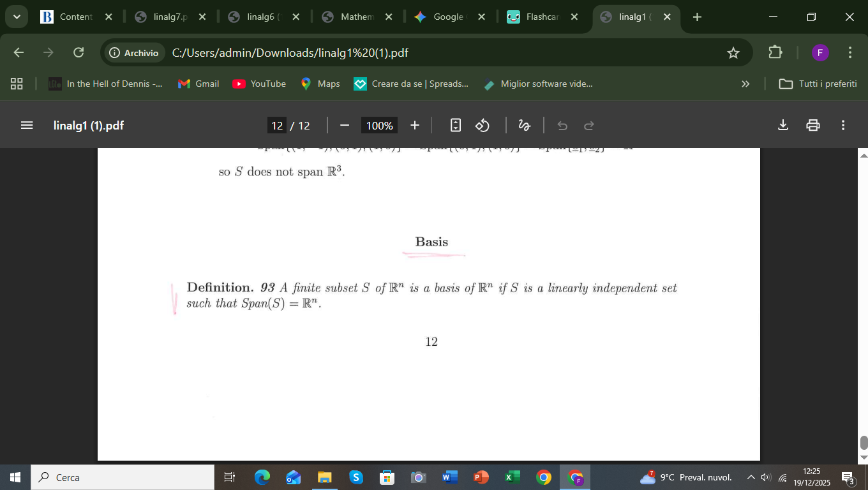868x490 pixels.
Task: Open In the Hell of Dennis bookmark
Action: [105, 84]
